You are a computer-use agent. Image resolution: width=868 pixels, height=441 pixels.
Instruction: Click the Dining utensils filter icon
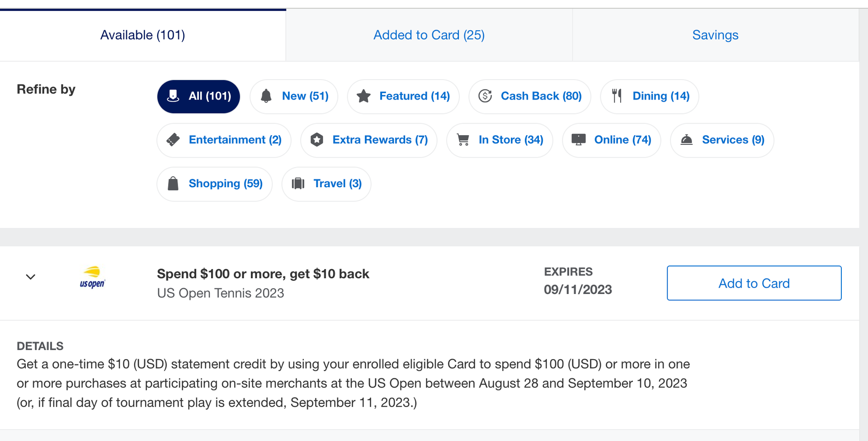tap(618, 96)
